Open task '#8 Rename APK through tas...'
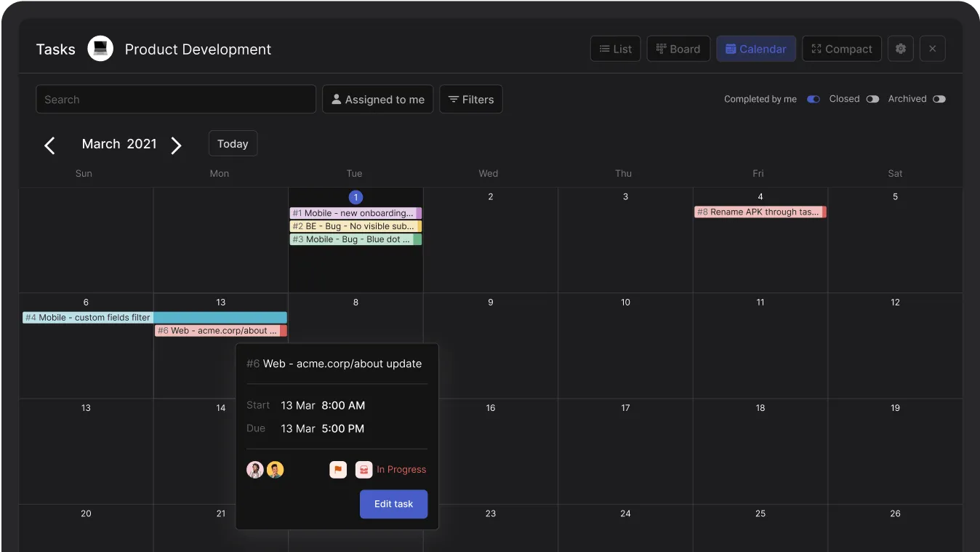 click(760, 212)
